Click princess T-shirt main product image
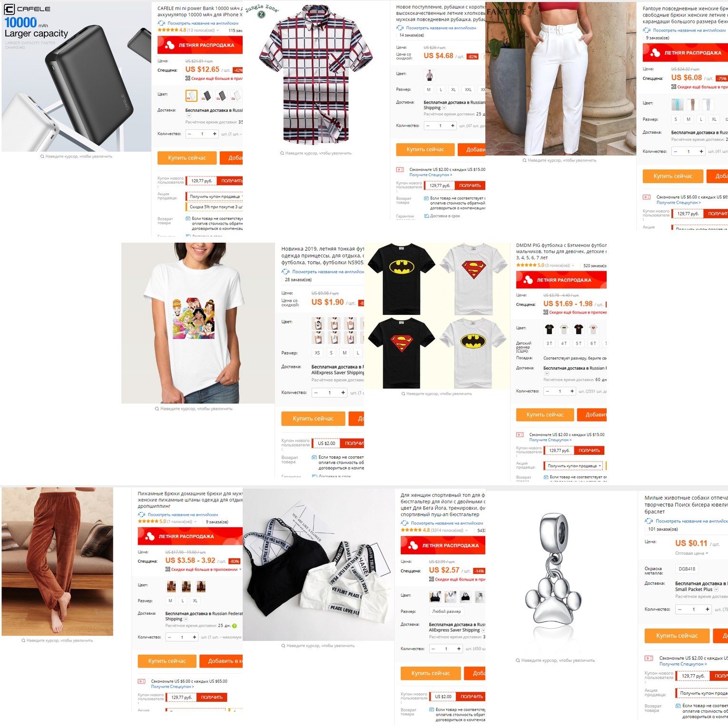 (198, 323)
